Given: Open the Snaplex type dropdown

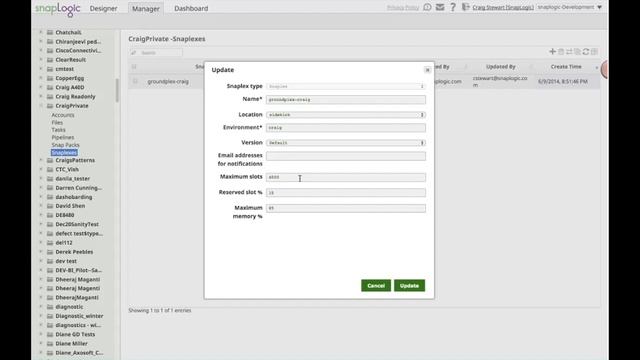Looking at the screenshot, I should point(346,86).
